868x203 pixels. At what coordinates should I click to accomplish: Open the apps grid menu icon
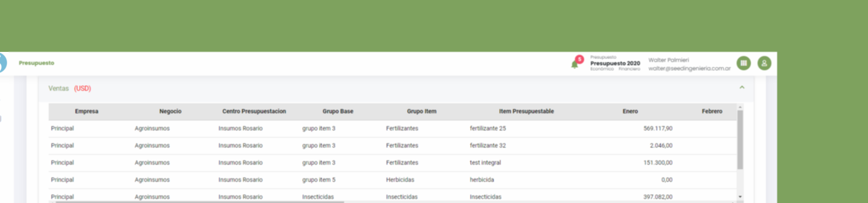coord(743,63)
